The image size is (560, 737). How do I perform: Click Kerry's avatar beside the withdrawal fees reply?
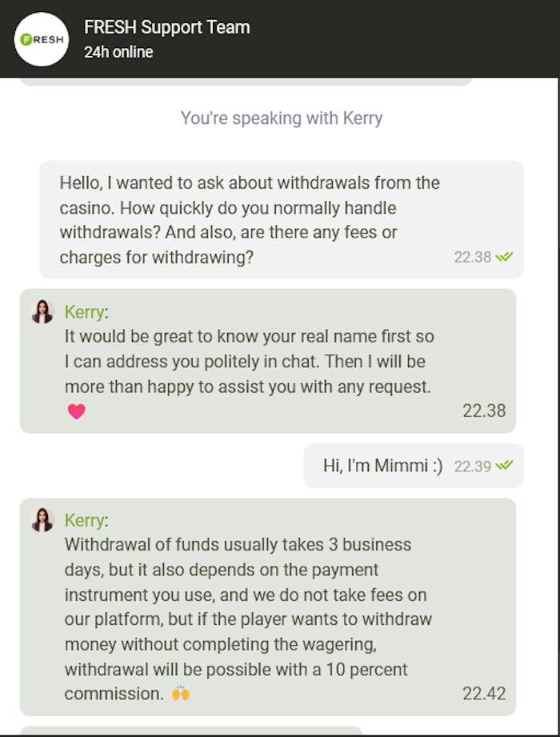[42, 520]
